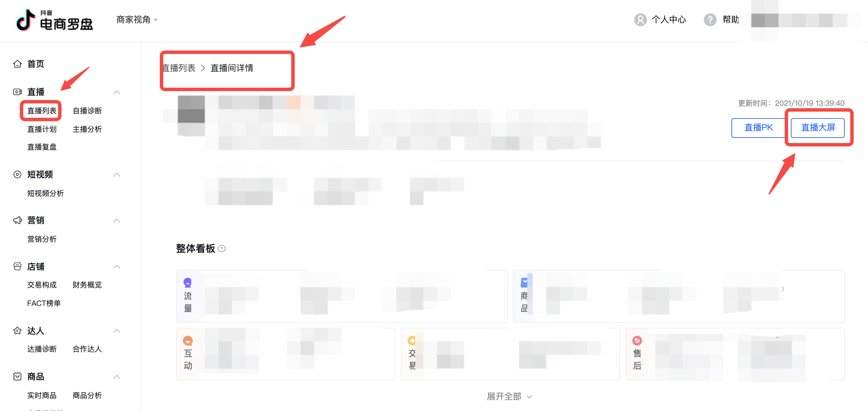Collapse the 短视频 sidebar section

(x=117, y=175)
